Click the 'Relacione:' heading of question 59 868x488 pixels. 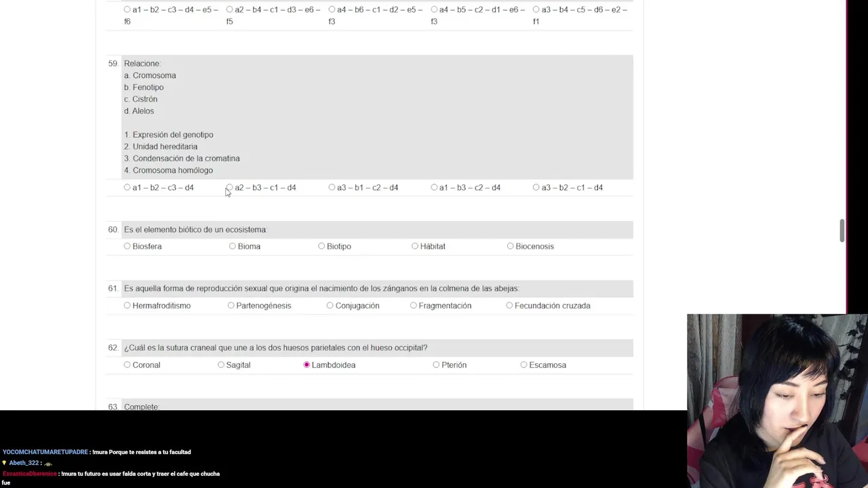pos(142,64)
